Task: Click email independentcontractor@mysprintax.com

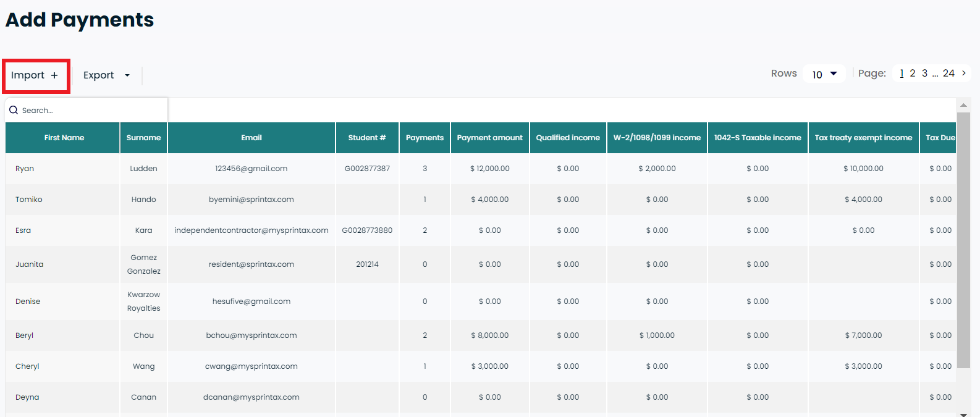Action: (x=251, y=230)
